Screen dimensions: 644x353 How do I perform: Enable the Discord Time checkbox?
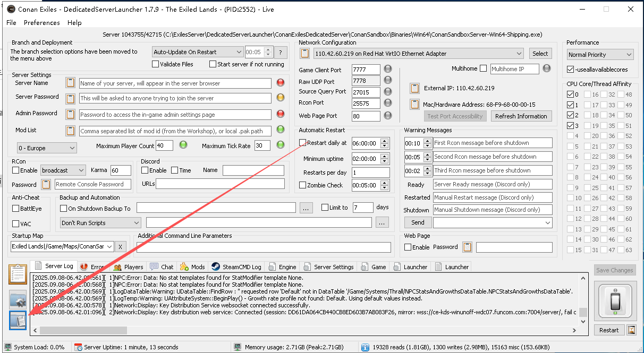174,170
